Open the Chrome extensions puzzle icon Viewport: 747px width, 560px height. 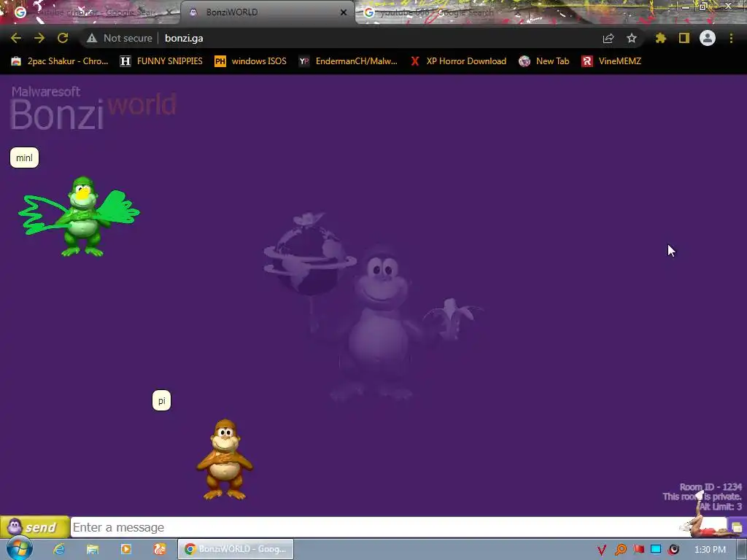pyautogui.click(x=661, y=38)
